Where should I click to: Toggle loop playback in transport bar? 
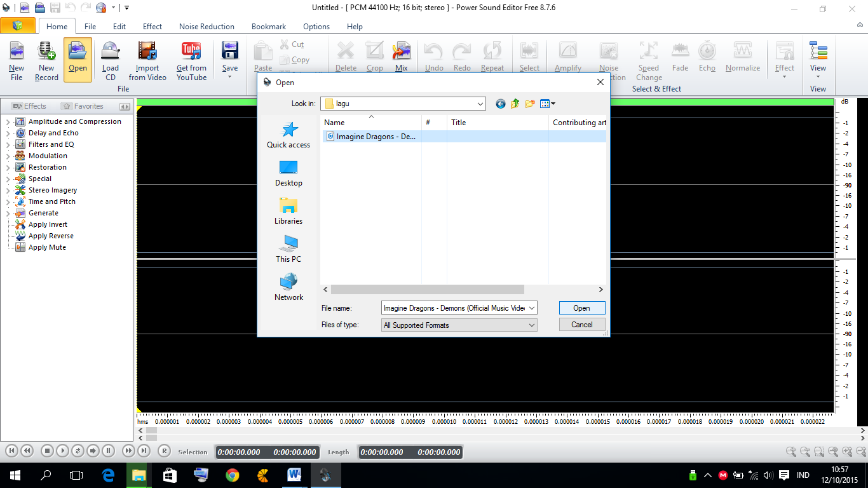tap(78, 451)
